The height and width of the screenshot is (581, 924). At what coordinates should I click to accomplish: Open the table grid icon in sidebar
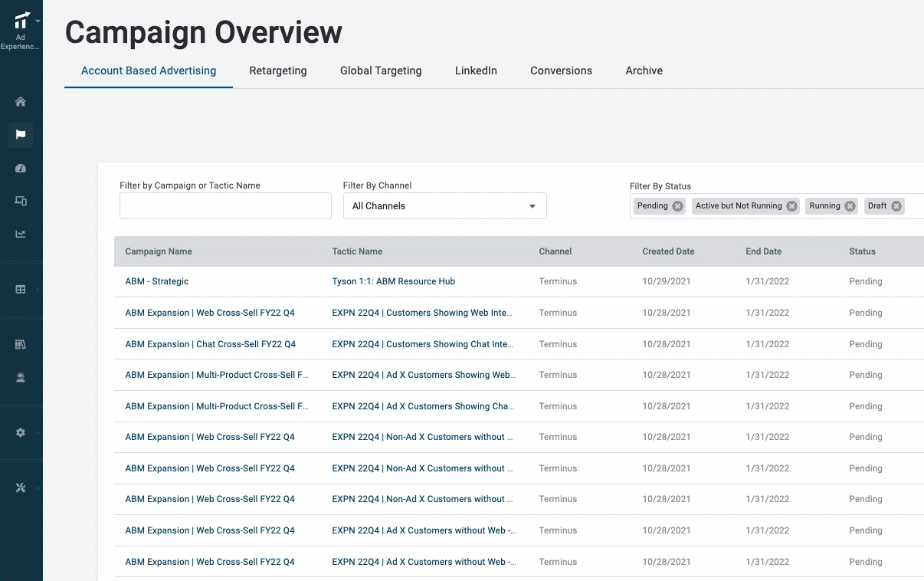coord(21,289)
